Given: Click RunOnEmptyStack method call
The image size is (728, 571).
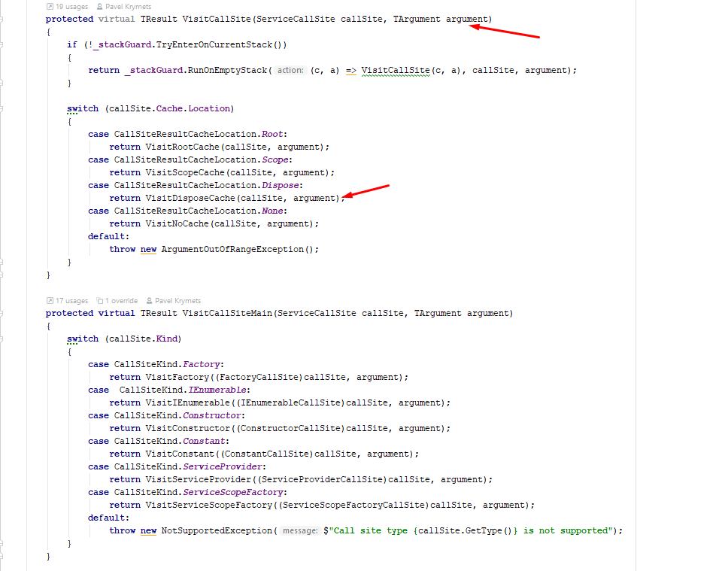Looking at the screenshot, I should (x=227, y=70).
